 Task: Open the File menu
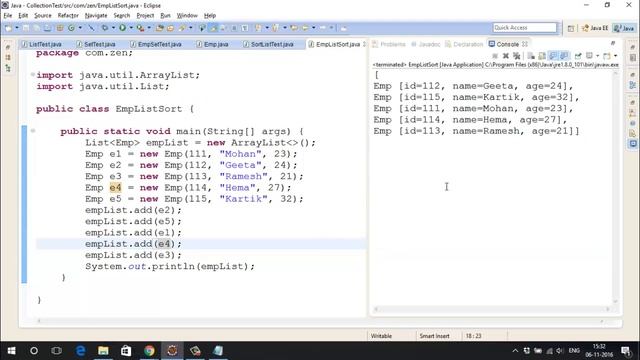8,16
